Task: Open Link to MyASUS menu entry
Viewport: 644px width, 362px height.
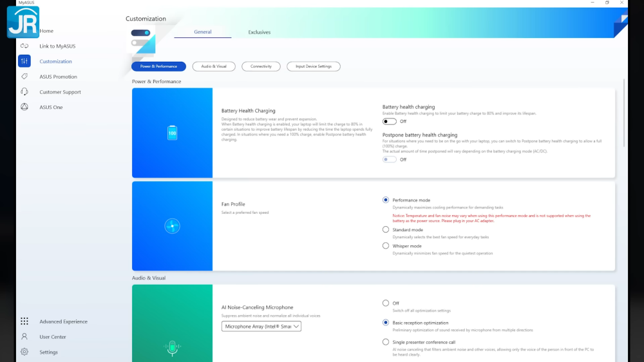Action: (57, 46)
